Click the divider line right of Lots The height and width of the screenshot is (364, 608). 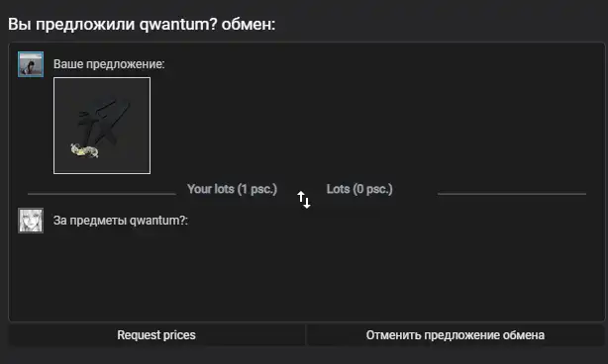(512, 193)
